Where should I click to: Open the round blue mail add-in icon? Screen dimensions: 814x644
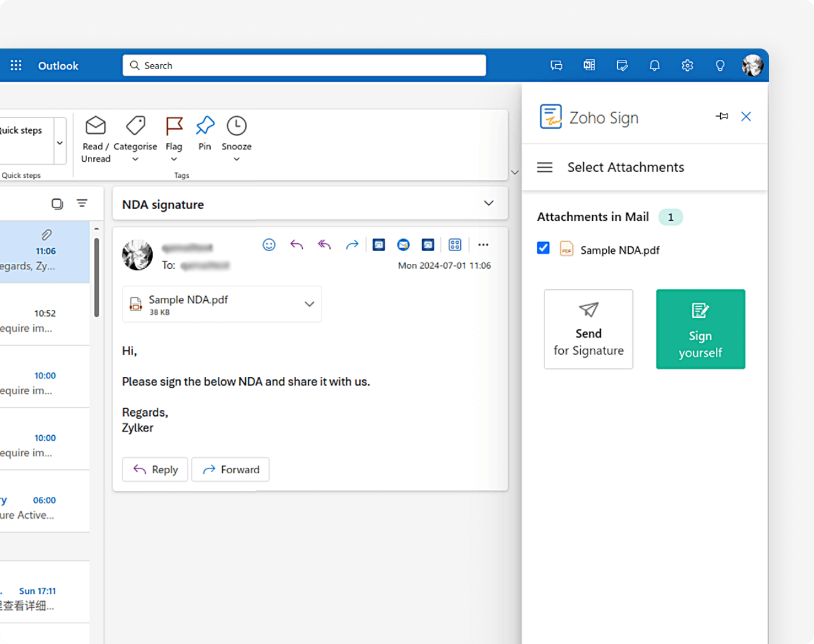(x=403, y=245)
